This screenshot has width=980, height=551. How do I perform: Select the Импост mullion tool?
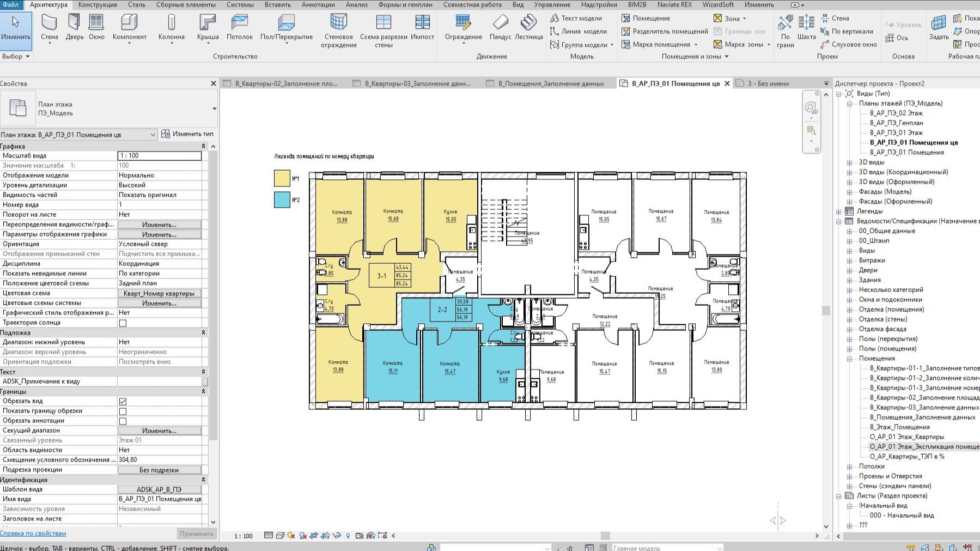click(x=422, y=27)
